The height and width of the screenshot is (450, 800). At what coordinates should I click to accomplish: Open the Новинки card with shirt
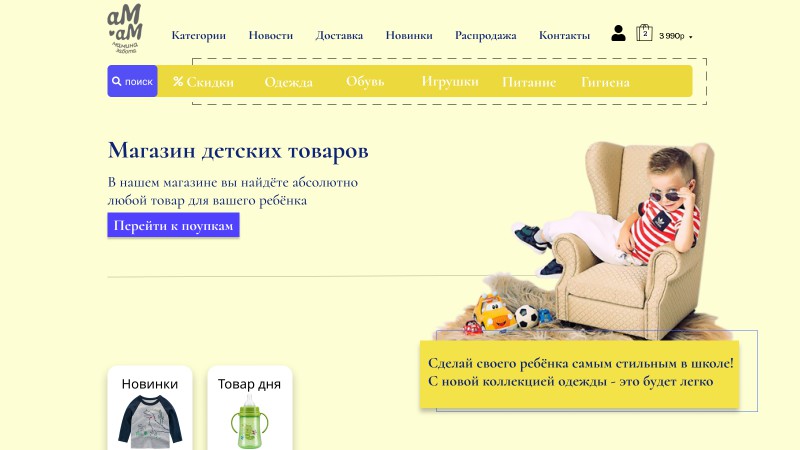click(x=149, y=408)
